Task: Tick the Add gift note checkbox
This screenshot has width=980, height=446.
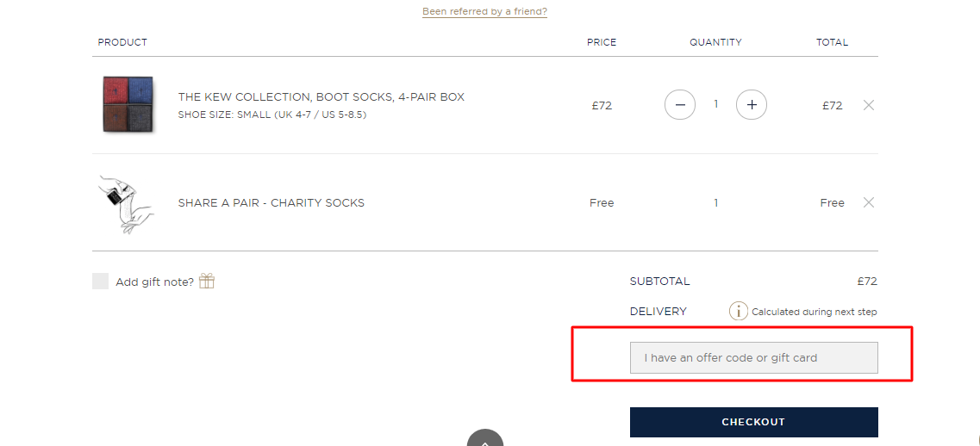Action: pyautogui.click(x=100, y=281)
